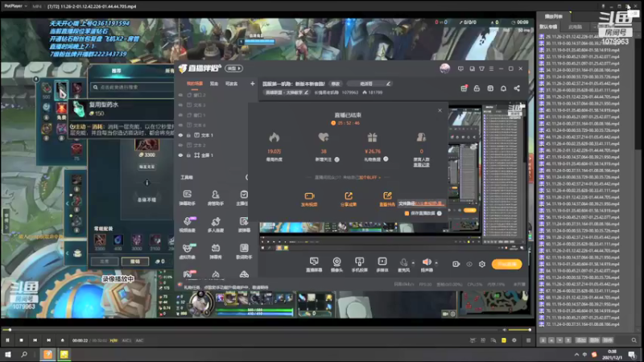The width and height of the screenshot is (644, 362).
Task: Click orange start streaming button
Action: pos(507,265)
